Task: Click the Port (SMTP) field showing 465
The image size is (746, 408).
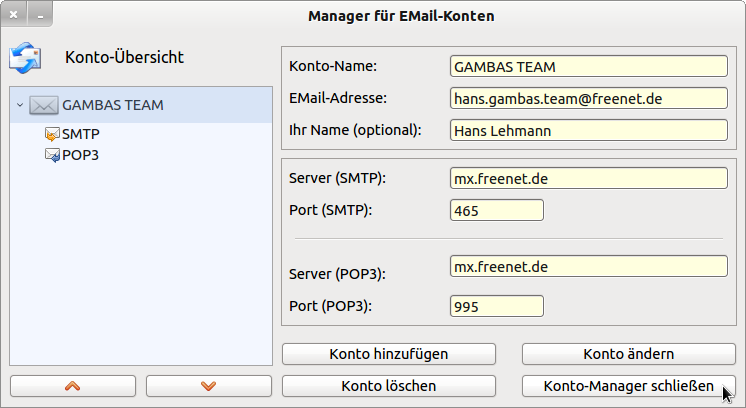Action: [497, 211]
